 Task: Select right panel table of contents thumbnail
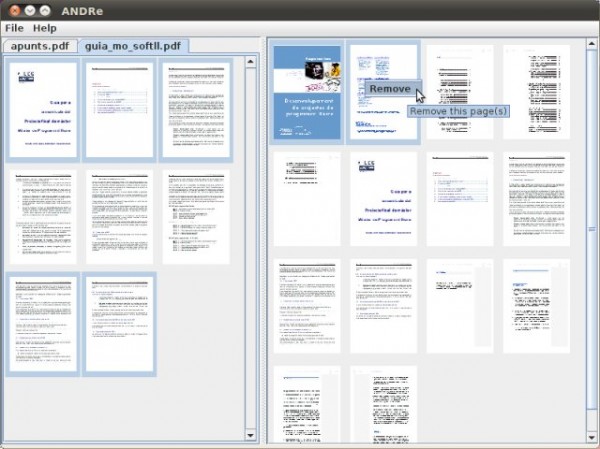(460, 199)
